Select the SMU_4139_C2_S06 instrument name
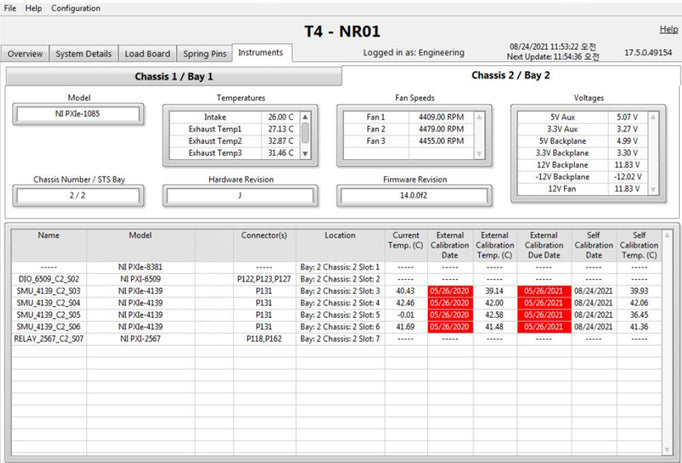682x463 pixels. 49,327
